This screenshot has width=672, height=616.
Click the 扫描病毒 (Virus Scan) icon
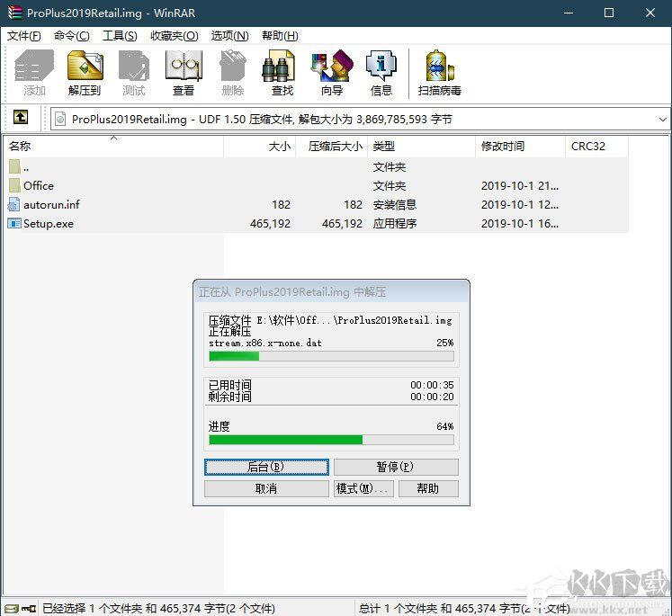(439, 66)
